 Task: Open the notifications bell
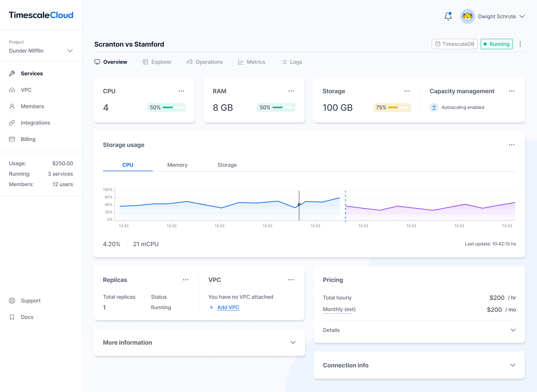pyautogui.click(x=448, y=16)
